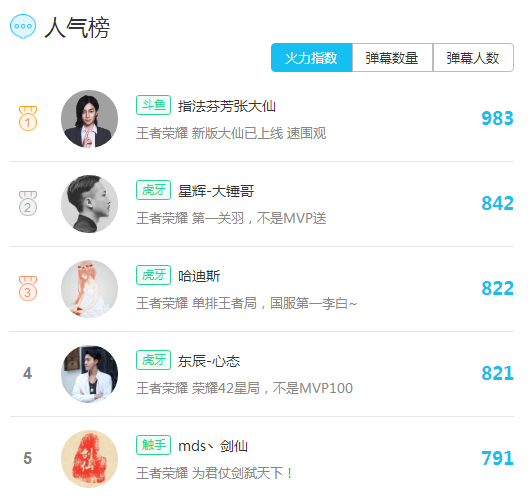Open the stream titled 为君仗剑弑天下
This screenshot has height=501, width=531.
215,473
